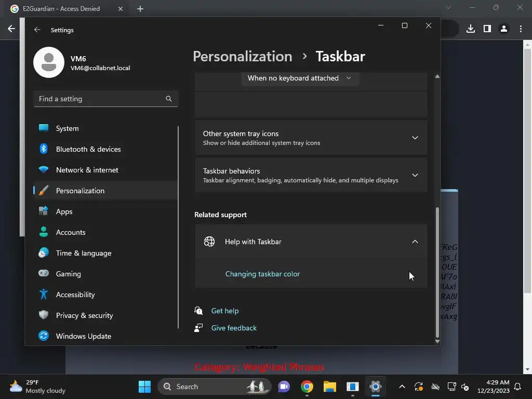Click the Settings window vertical scrollbar thumb
Screen dimensions: 532x399
pos(437,271)
